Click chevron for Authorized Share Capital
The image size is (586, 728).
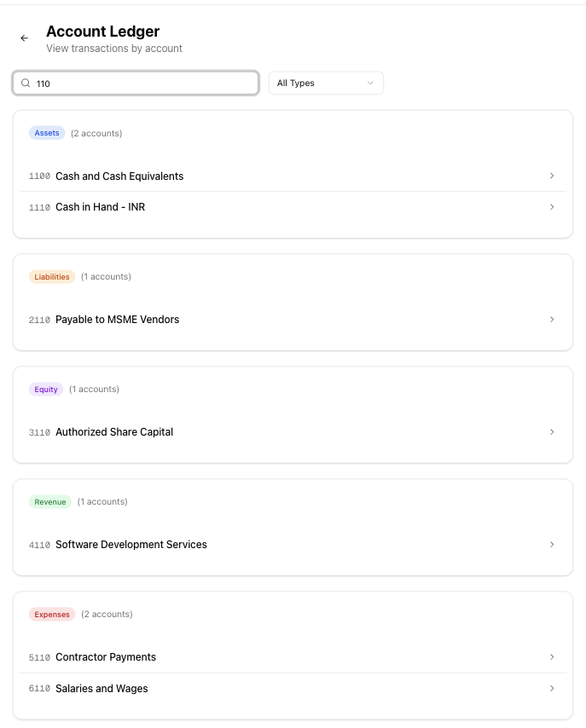(552, 432)
